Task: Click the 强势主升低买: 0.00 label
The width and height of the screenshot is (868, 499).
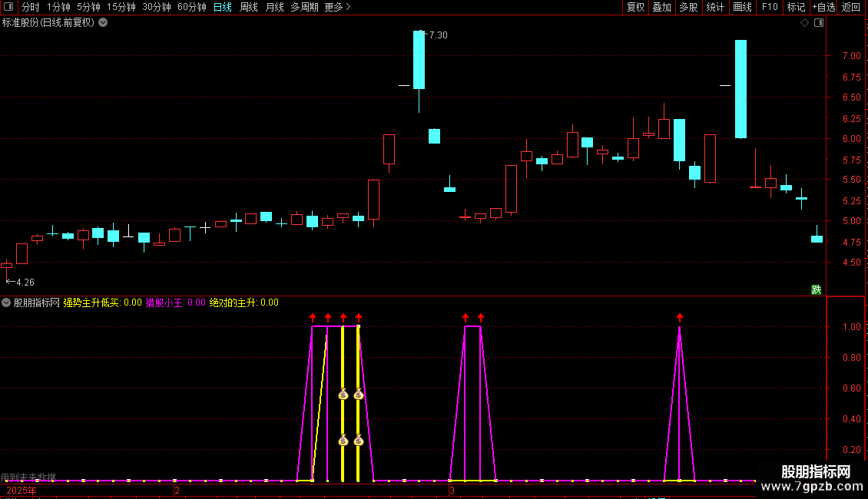Action: coord(102,302)
